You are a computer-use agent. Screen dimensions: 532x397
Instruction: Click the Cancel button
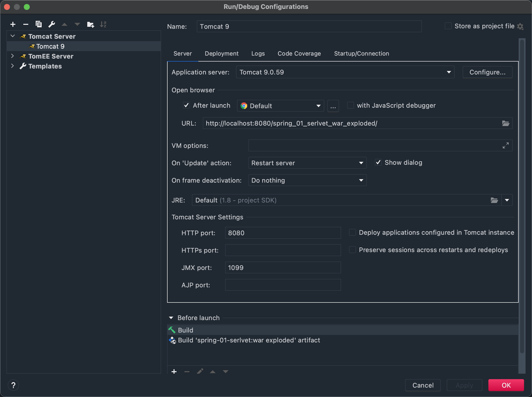423,385
